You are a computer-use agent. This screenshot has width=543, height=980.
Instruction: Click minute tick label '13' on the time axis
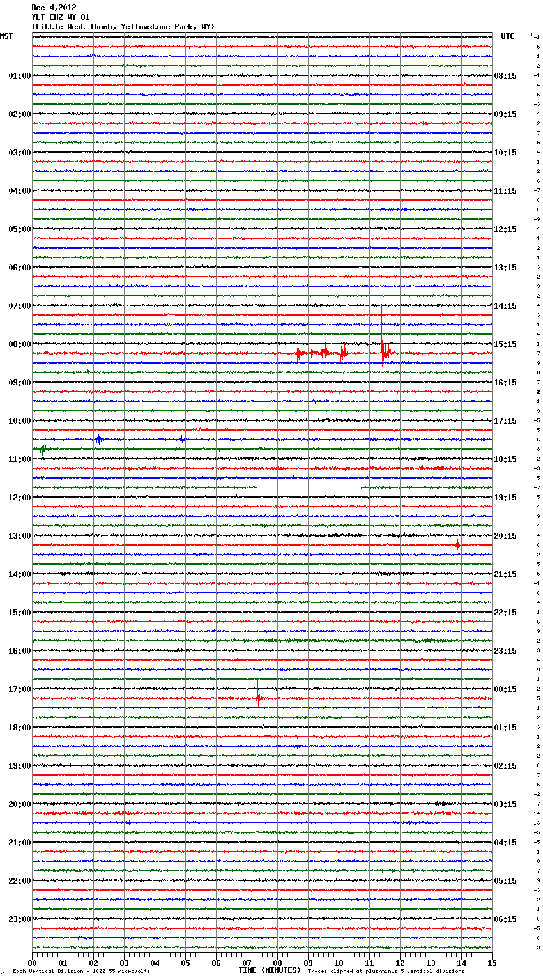coord(431,963)
